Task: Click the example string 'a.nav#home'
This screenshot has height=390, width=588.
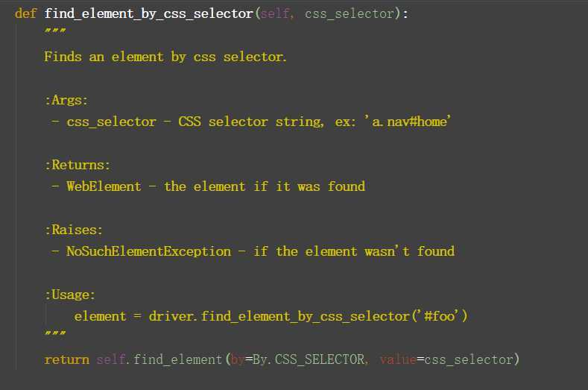Action: tap(408, 122)
